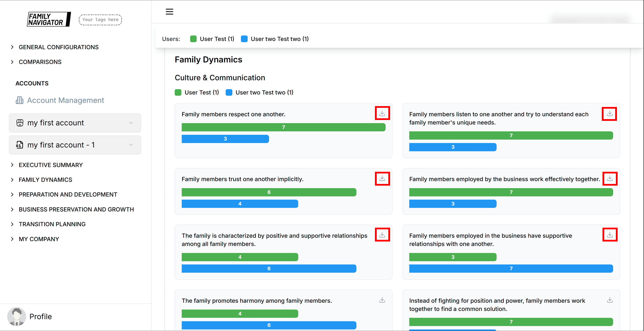Open the 'my first account - 1' dropdown
The image size is (644, 331).
click(x=75, y=145)
